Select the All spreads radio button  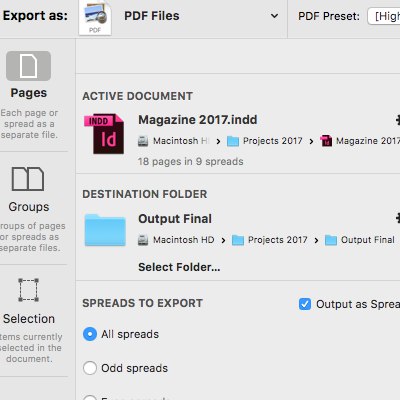(x=90, y=334)
